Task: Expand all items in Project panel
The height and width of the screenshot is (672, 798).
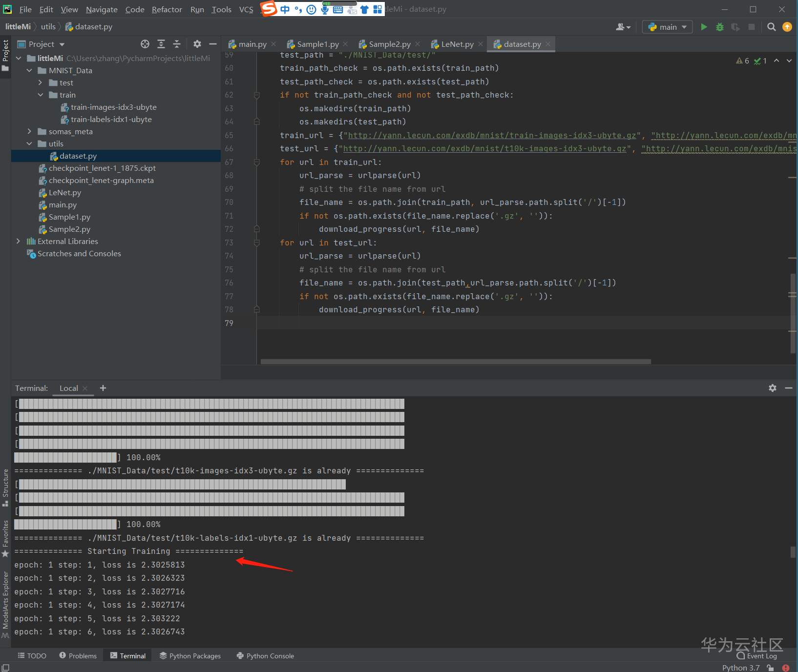Action: click(161, 44)
